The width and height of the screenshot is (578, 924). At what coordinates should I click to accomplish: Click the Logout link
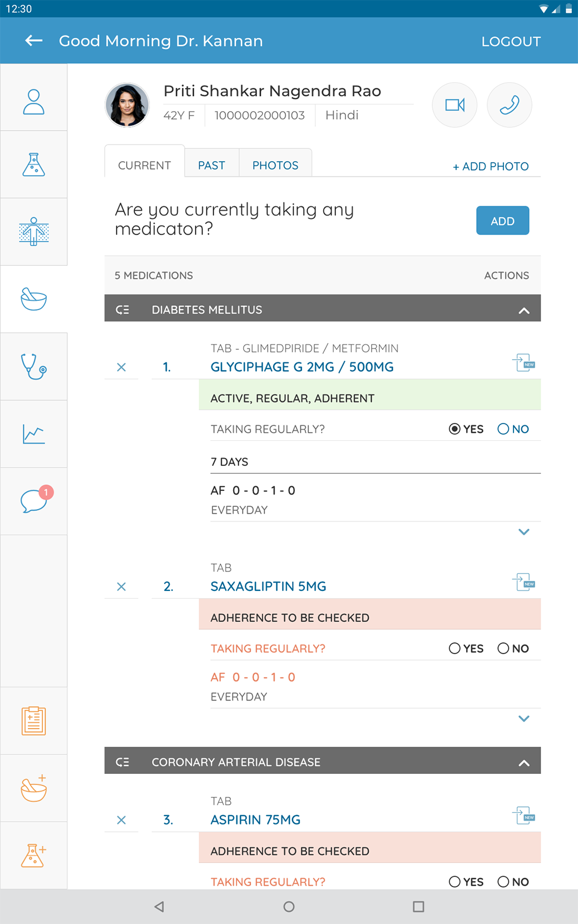511,42
